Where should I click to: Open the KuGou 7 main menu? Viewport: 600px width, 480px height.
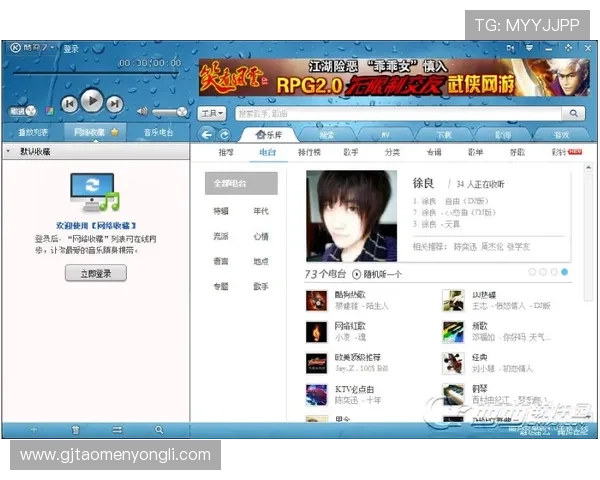pyautogui.click(x=32, y=48)
